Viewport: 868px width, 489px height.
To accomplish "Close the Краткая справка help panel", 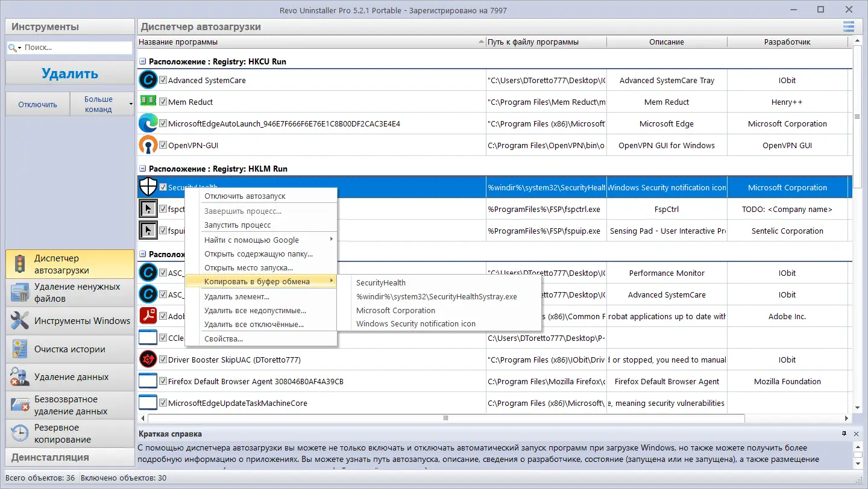I will (857, 434).
